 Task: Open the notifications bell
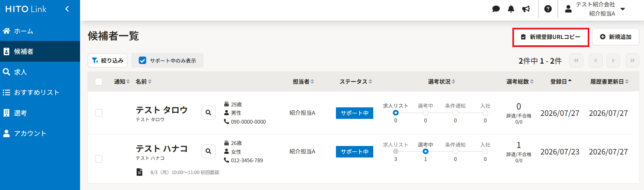coord(511,9)
